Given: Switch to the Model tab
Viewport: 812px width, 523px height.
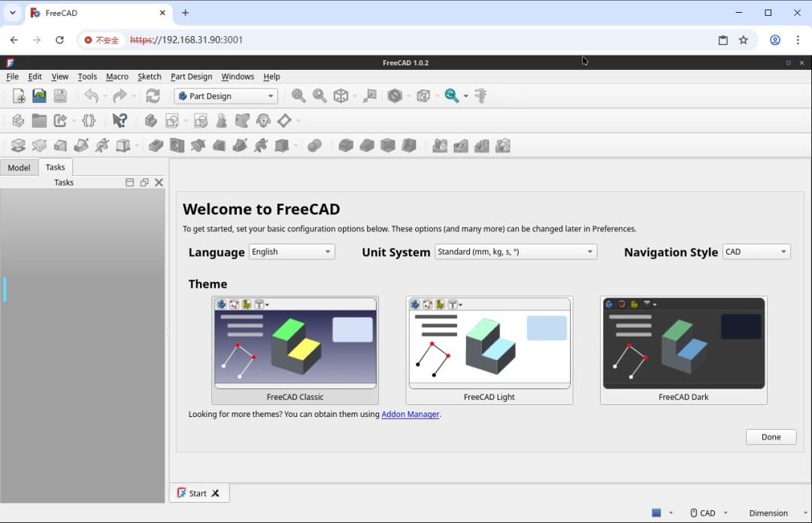Looking at the screenshot, I should pyautogui.click(x=19, y=167).
